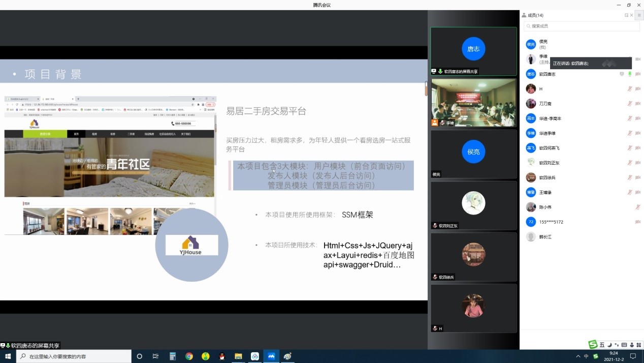Image resolution: width=644 pixels, height=363 pixels.
Task: Toggle microphone icon for member H
Action: [x=630, y=89]
